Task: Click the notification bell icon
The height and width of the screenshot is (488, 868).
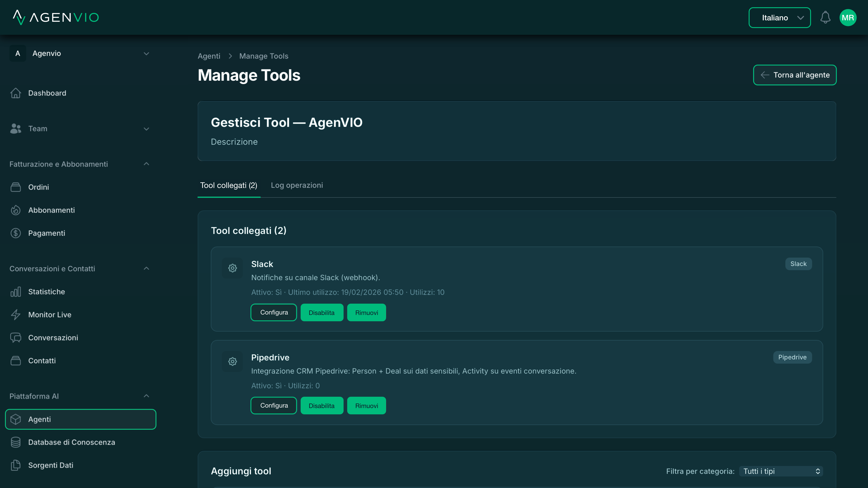Action: (825, 18)
